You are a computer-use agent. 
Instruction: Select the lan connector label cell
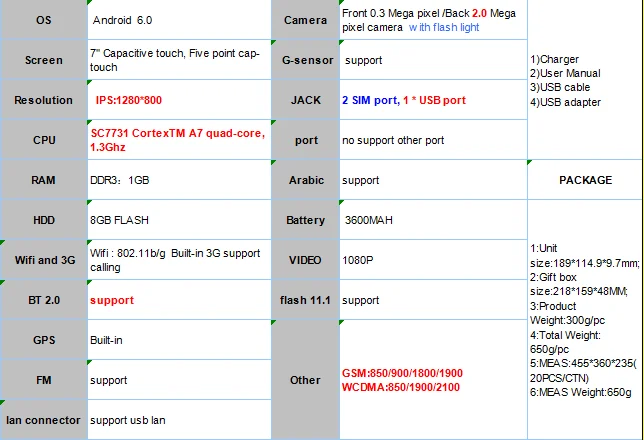click(x=43, y=420)
